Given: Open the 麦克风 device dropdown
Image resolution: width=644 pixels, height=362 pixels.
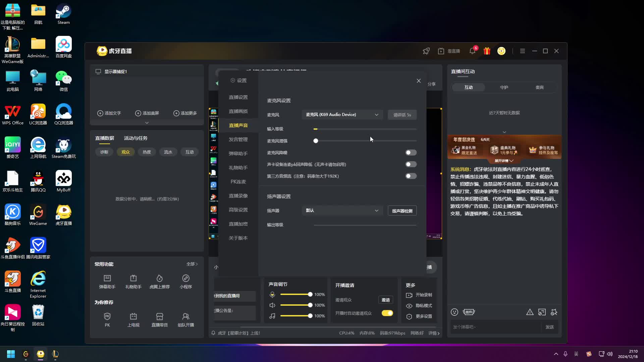Looking at the screenshot, I should click(342, 115).
